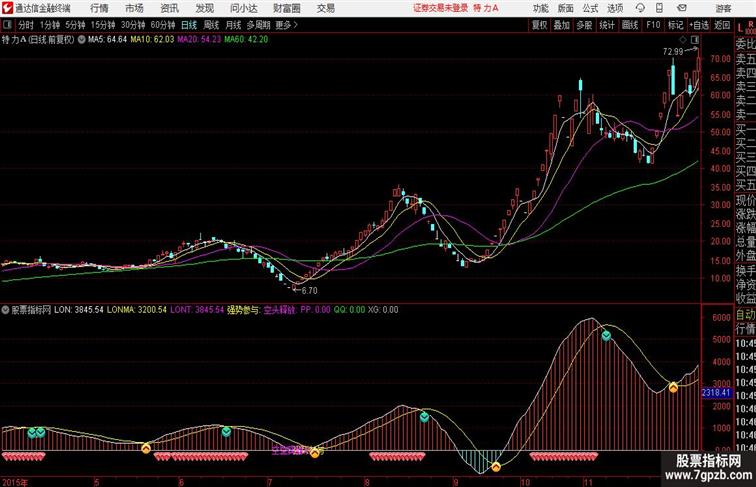The image size is (756, 487).
Task: Switch to the 5分钟 period tab
Action: pos(75,25)
